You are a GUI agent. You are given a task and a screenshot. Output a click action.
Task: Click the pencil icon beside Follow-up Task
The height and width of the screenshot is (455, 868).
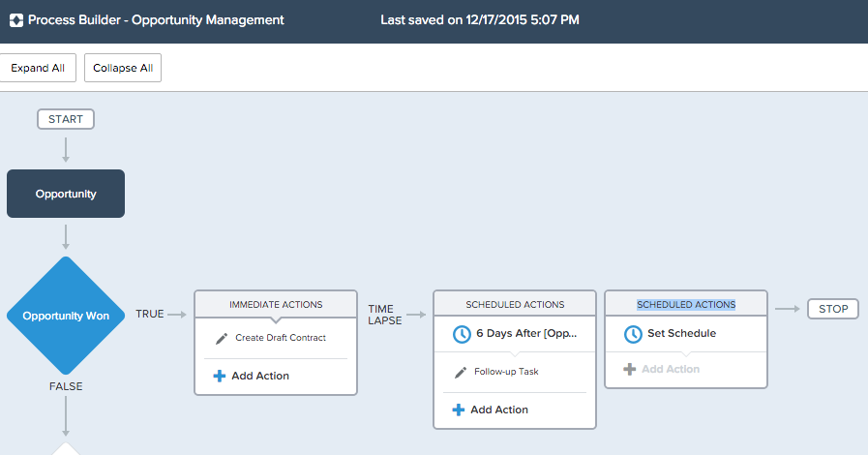tap(461, 372)
